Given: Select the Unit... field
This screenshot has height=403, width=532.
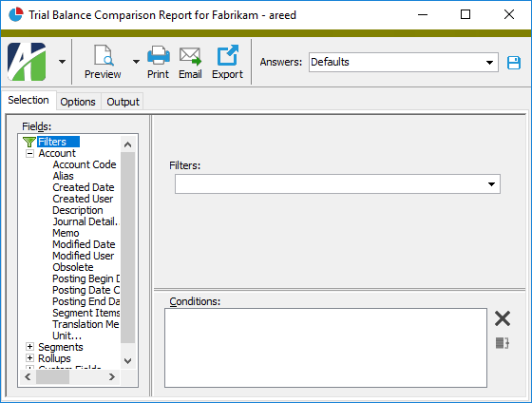Looking at the screenshot, I should pos(66,336).
